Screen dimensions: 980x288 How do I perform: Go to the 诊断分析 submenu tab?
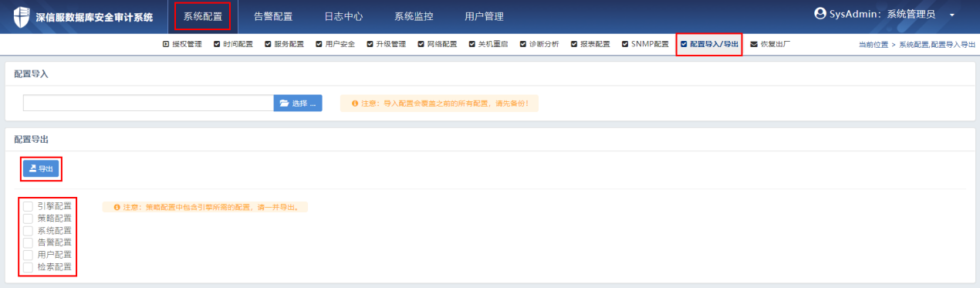pos(539,45)
